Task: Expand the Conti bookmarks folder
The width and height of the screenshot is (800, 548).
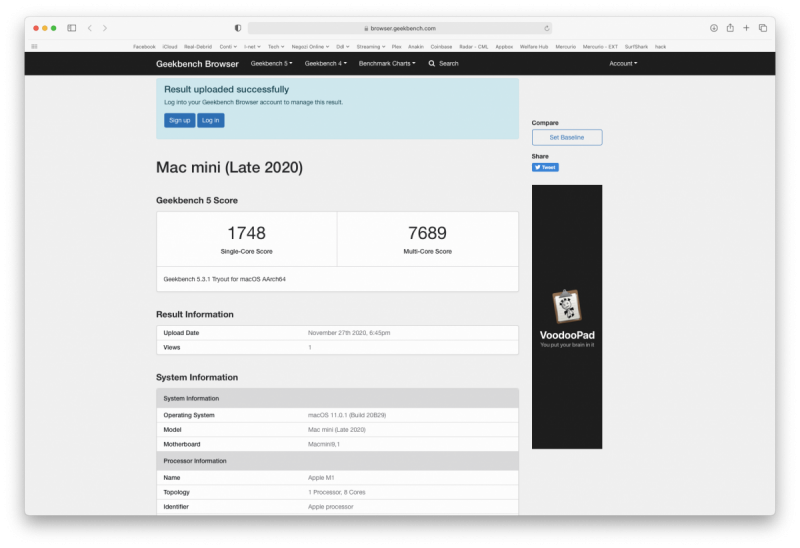Action: [228, 46]
